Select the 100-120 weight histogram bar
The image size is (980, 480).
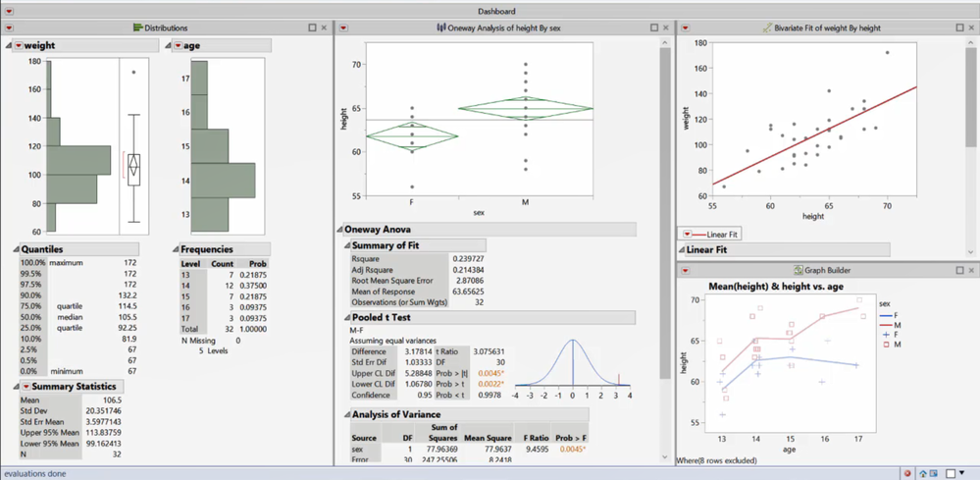point(78,160)
